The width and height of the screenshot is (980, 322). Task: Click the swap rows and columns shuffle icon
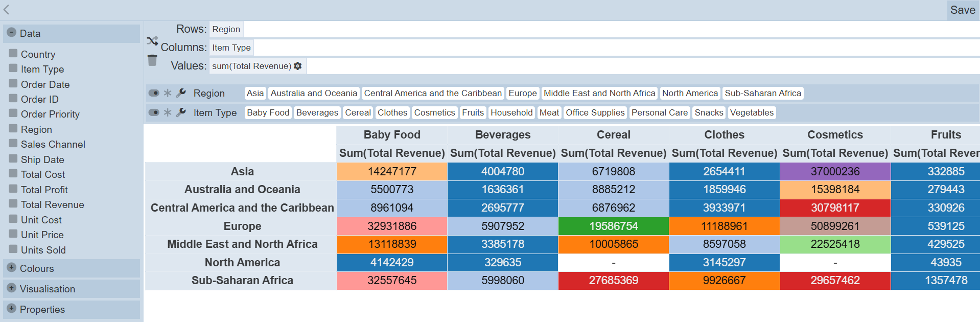pos(152,41)
